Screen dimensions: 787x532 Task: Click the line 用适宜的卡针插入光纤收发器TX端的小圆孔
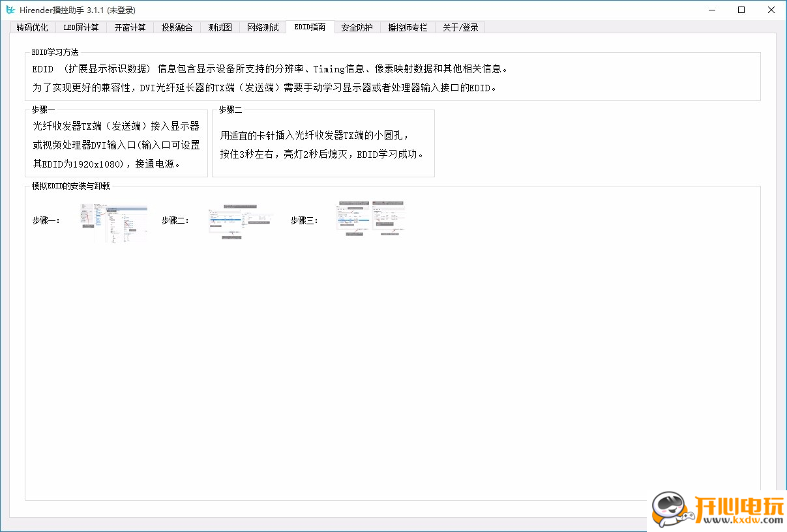click(x=315, y=136)
